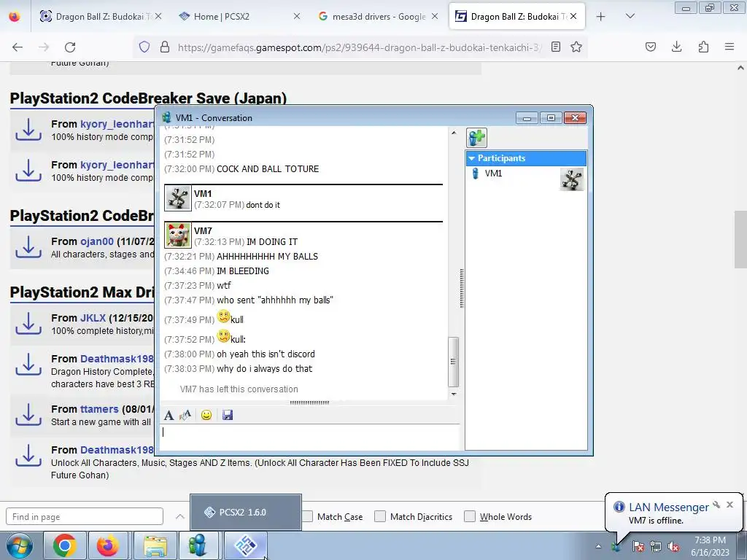Image resolution: width=747 pixels, height=560 pixels.
Task: Close the LAN Messenger notification balloon
Action: click(x=729, y=505)
